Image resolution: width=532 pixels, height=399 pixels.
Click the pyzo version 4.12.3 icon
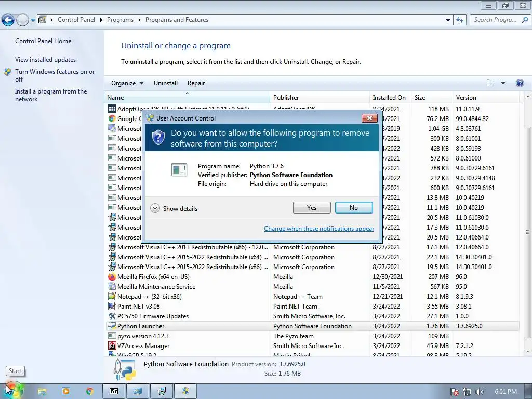(112, 336)
